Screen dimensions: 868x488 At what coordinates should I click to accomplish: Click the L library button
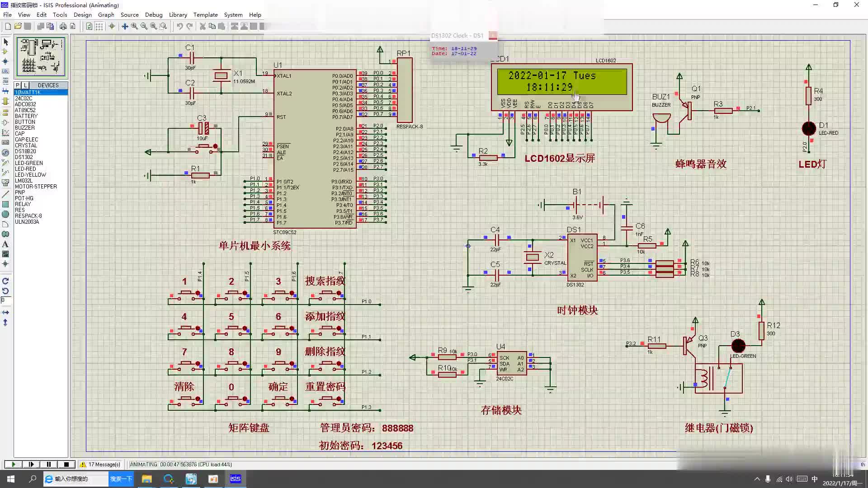tap(25, 85)
